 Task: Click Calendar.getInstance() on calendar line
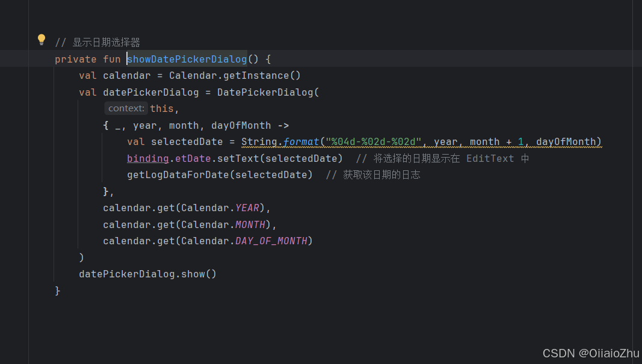click(235, 76)
